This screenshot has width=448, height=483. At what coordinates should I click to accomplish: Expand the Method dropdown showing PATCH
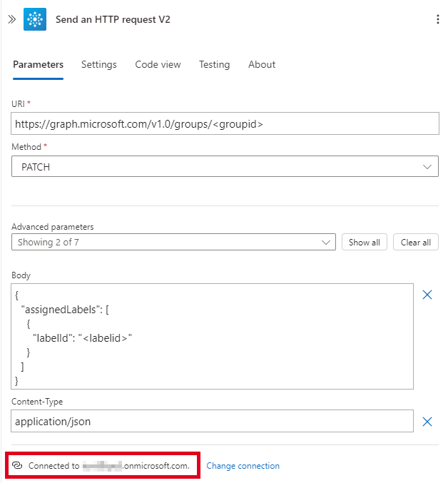click(x=225, y=166)
